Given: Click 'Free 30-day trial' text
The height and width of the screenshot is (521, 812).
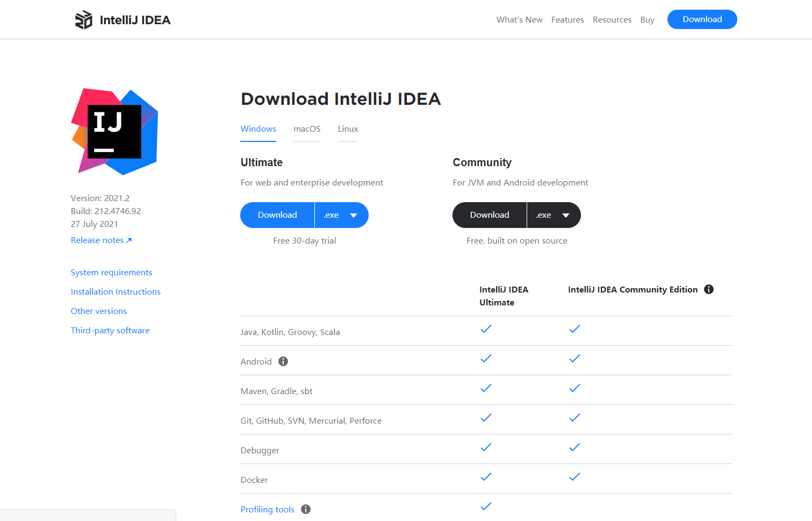Looking at the screenshot, I should coord(305,241).
